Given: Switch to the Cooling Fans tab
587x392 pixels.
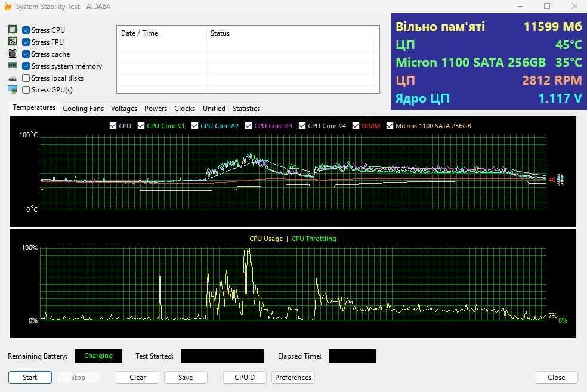Looking at the screenshot, I should click(x=83, y=109).
